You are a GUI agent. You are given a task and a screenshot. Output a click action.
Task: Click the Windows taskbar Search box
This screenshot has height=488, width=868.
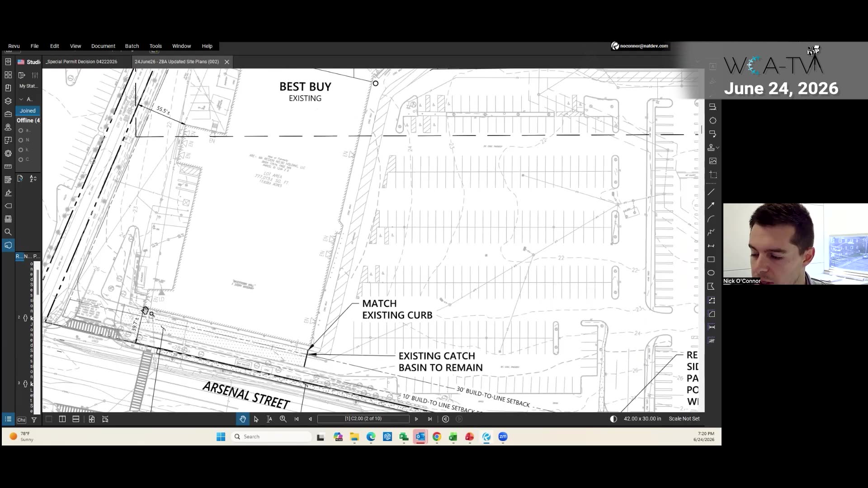tap(272, 436)
